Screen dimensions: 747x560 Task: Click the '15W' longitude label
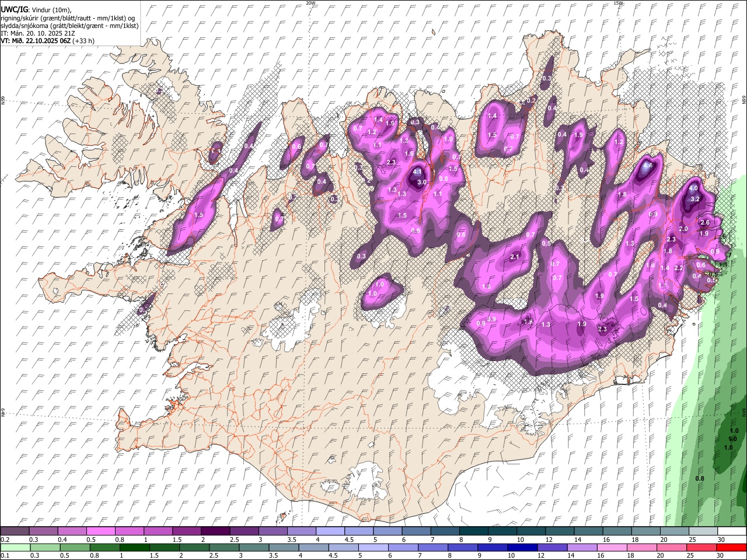tap(618, 3)
